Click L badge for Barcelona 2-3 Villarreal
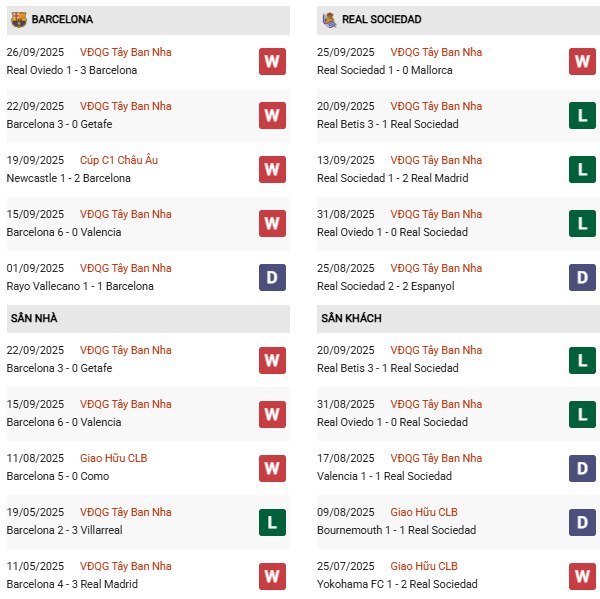This screenshot has height=599, width=600. tap(272, 521)
